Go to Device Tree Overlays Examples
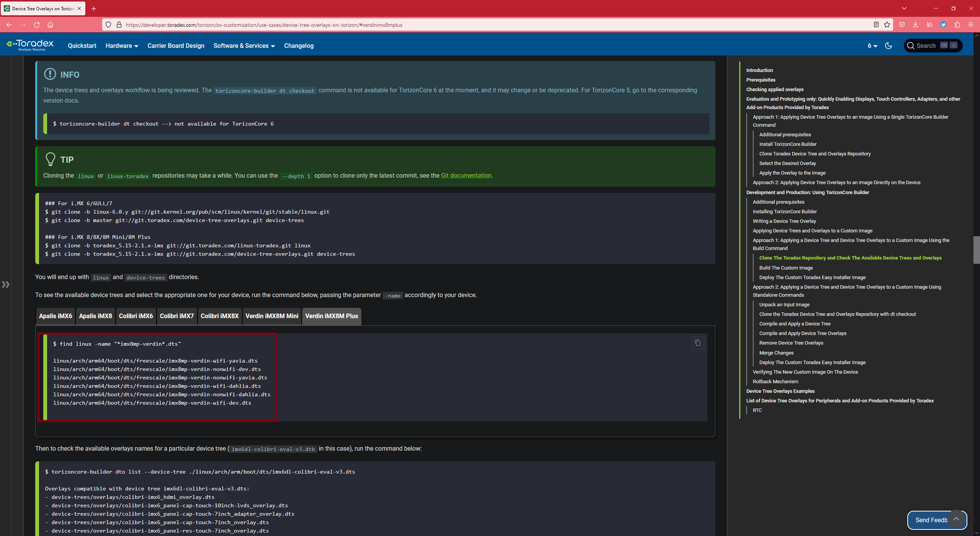 pyautogui.click(x=780, y=391)
